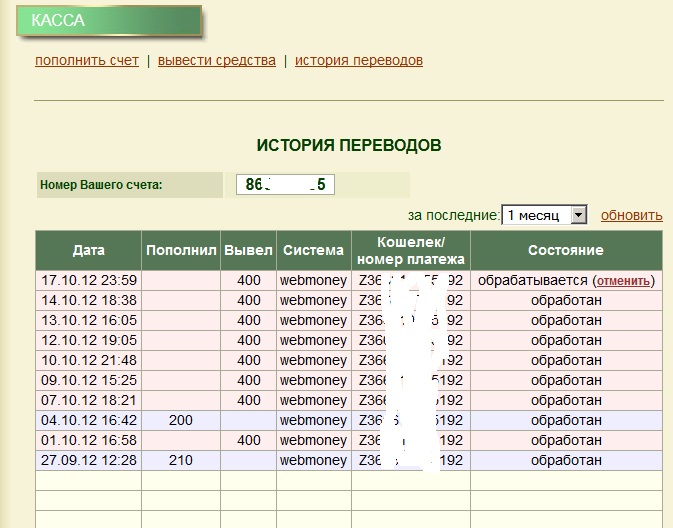This screenshot has width=673, height=528.
Task: Click «обновить» to refresh the history
Action: [x=631, y=215]
